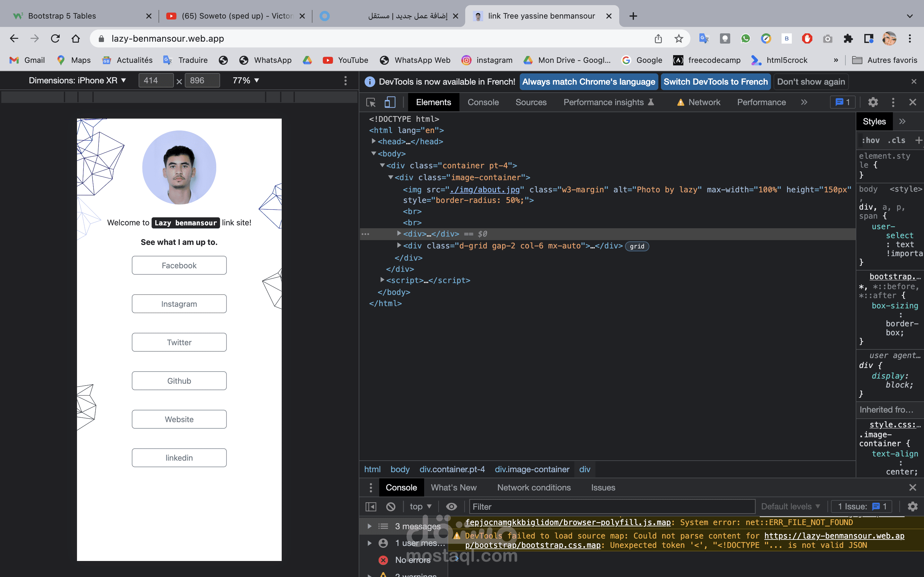The height and width of the screenshot is (577, 924).
Task: Switch to the Sources tab
Action: (x=531, y=102)
